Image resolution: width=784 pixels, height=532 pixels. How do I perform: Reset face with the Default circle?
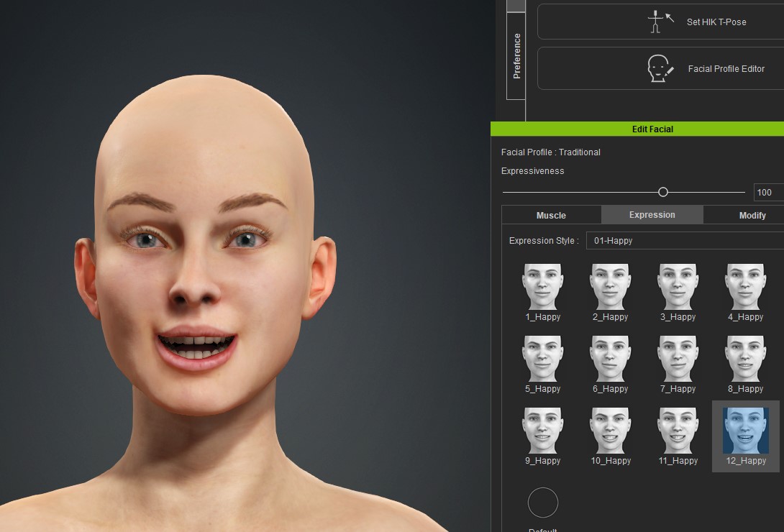543,503
